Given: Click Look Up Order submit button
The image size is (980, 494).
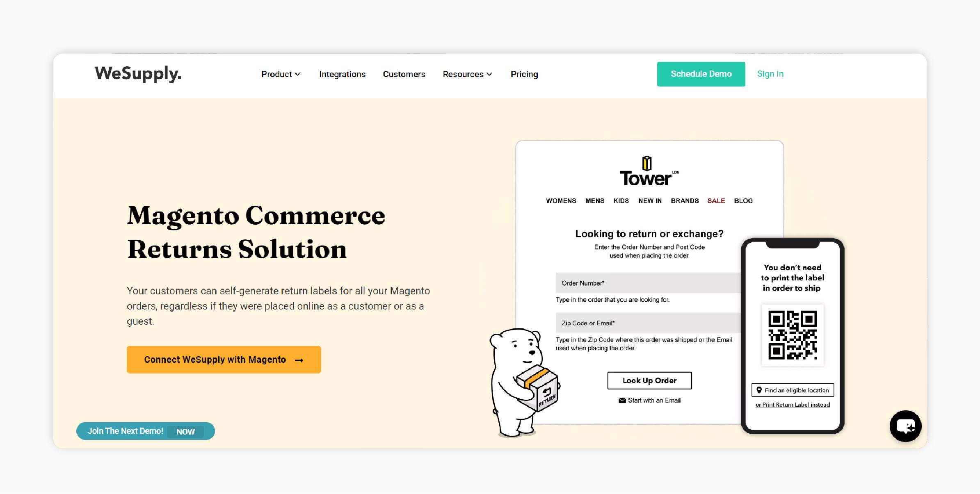Looking at the screenshot, I should (650, 380).
